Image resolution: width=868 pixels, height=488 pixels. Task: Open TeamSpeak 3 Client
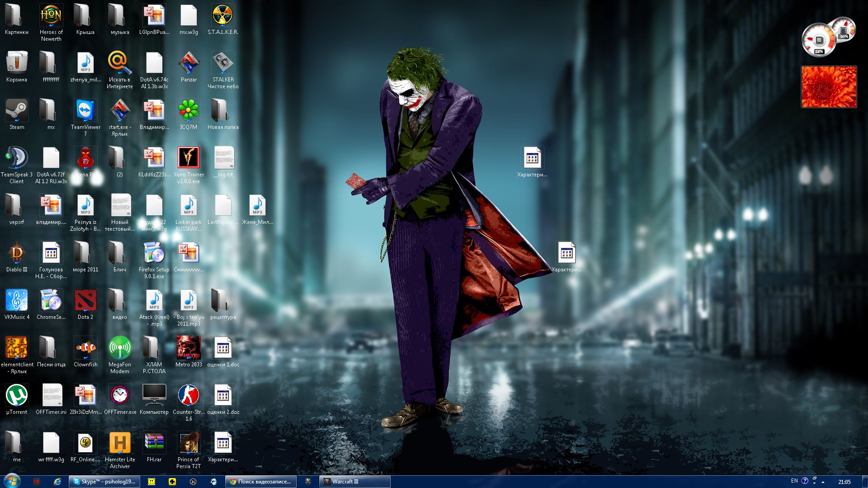17,165
